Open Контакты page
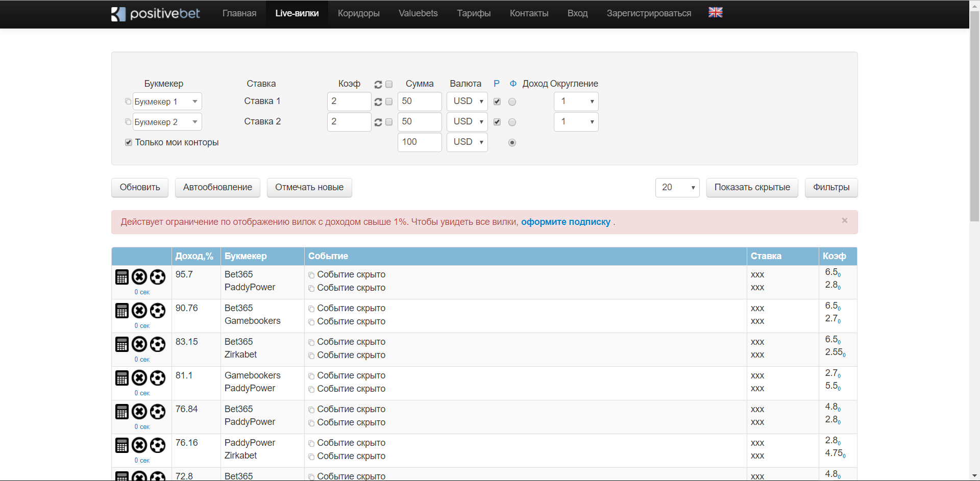The width and height of the screenshot is (980, 481). point(529,13)
